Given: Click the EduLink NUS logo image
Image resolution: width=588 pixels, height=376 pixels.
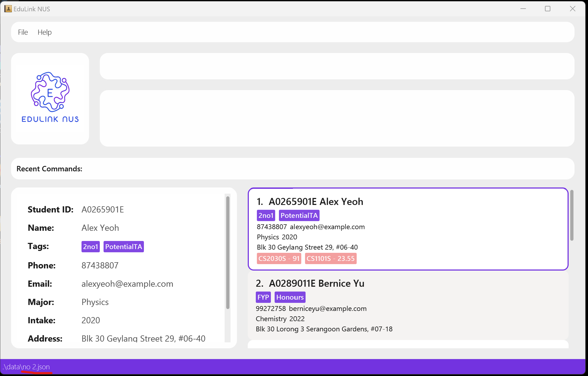Looking at the screenshot, I should point(50,97).
